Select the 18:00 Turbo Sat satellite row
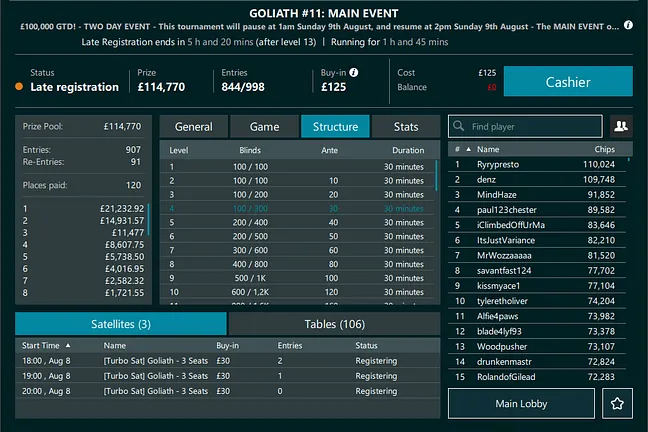Screen dimensions: 648x432 [227, 359]
